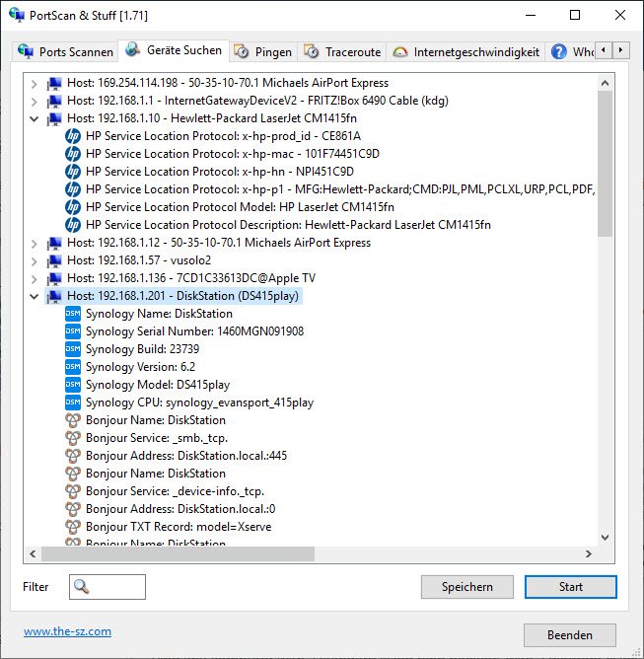Click Bonjour icon beside TXT Record model=Xserve

point(73,527)
